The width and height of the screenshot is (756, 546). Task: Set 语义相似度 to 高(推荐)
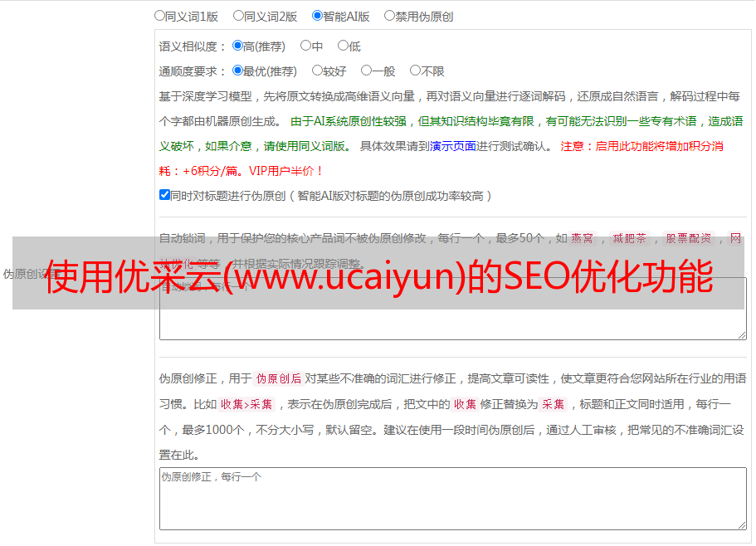[237, 46]
